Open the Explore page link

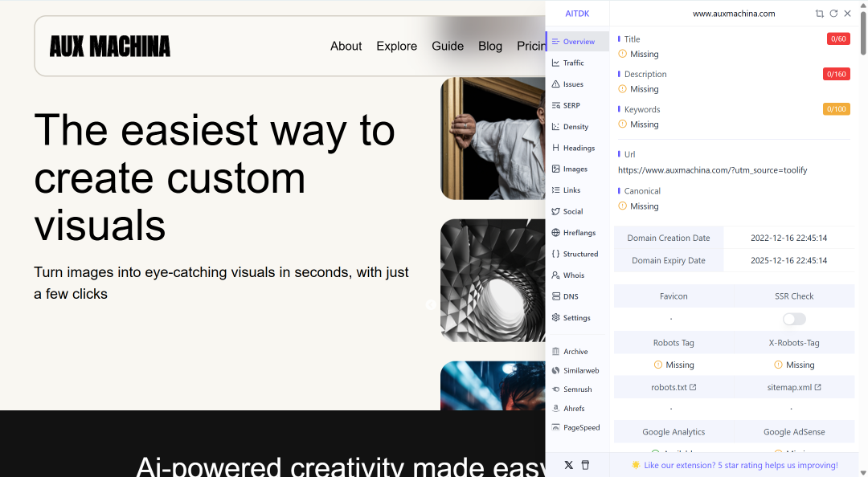coord(396,46)
